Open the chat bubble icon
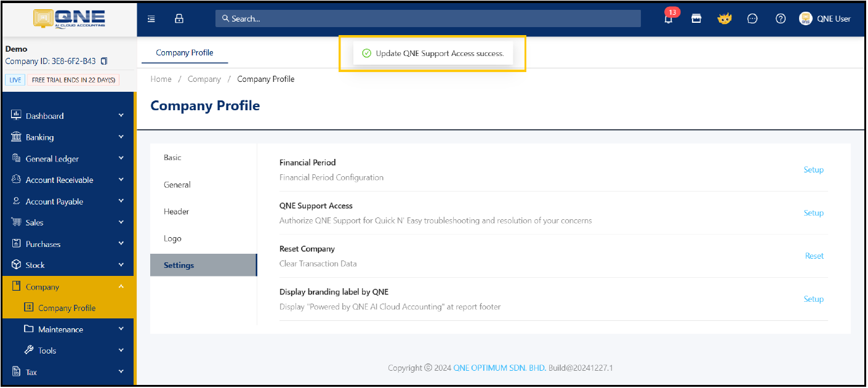 click(752, 18)
